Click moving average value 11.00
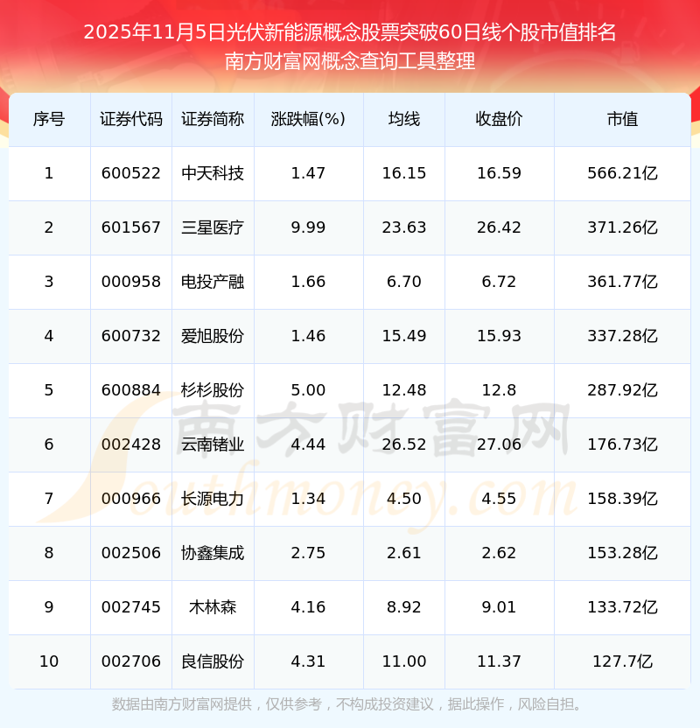Viewport: 700px width, 728px height. [x=404, y=662]
